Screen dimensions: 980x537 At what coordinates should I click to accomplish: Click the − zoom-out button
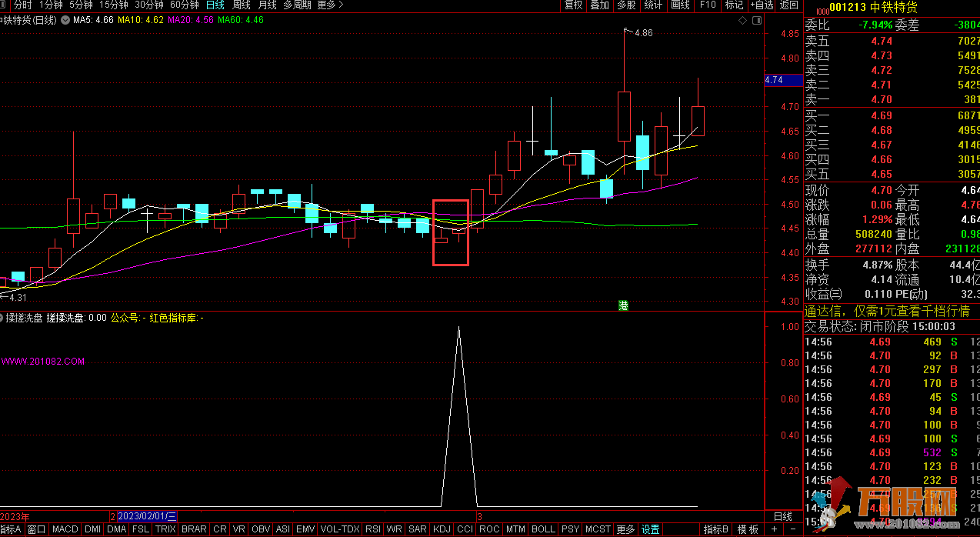[x=793, y=529]
